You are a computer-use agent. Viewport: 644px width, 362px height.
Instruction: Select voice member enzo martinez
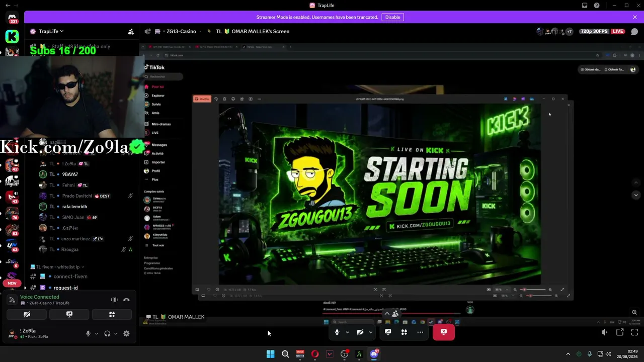coord(76,239)
